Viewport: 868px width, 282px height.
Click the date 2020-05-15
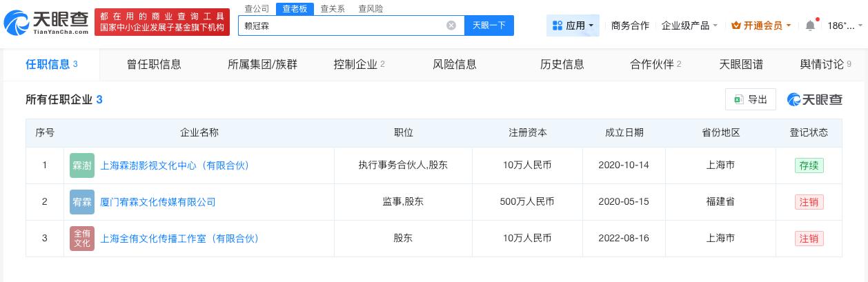click(x=624, y=202)
